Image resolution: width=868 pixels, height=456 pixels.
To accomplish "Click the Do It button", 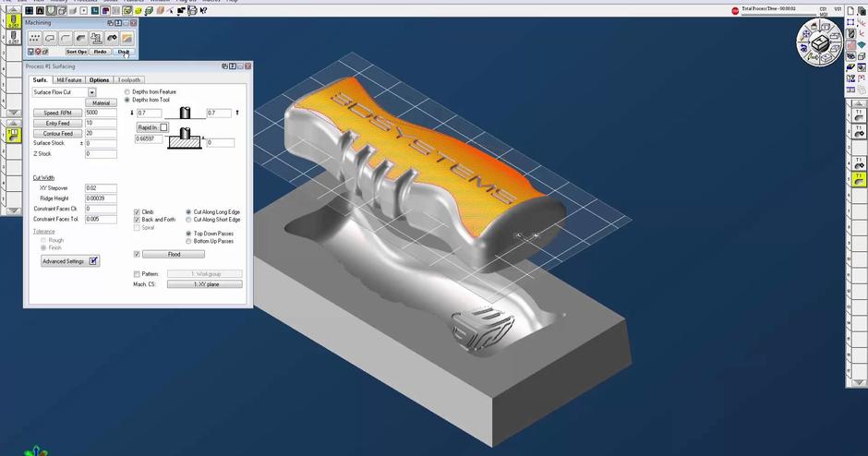I will click(123, 52).
